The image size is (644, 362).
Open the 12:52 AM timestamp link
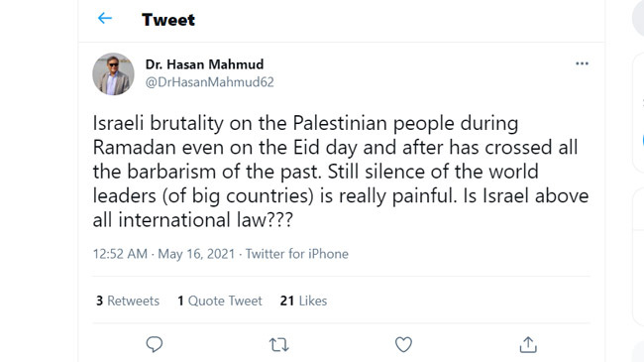(120, 254)
